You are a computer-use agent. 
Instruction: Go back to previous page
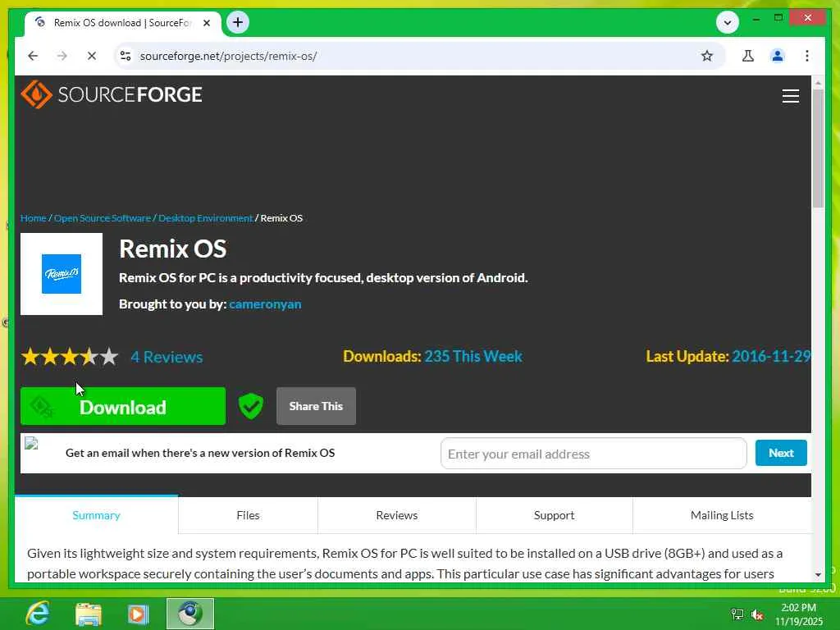point(33,56)
